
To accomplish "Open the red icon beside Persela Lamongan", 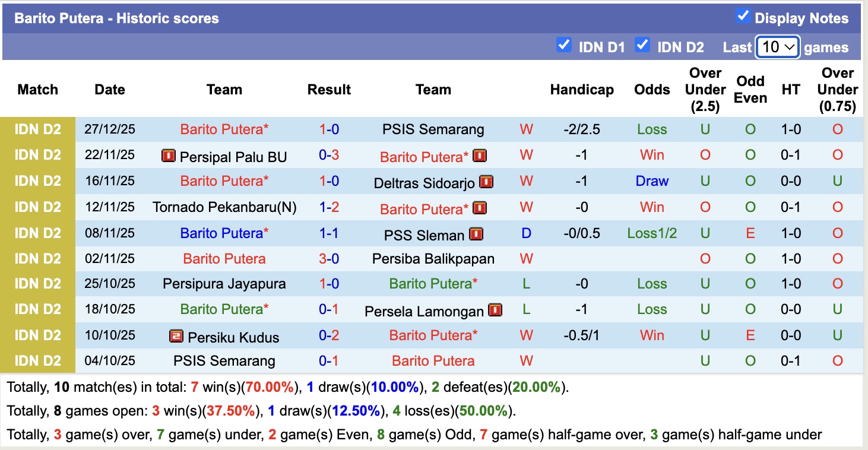I will click(x=494, y=309).
